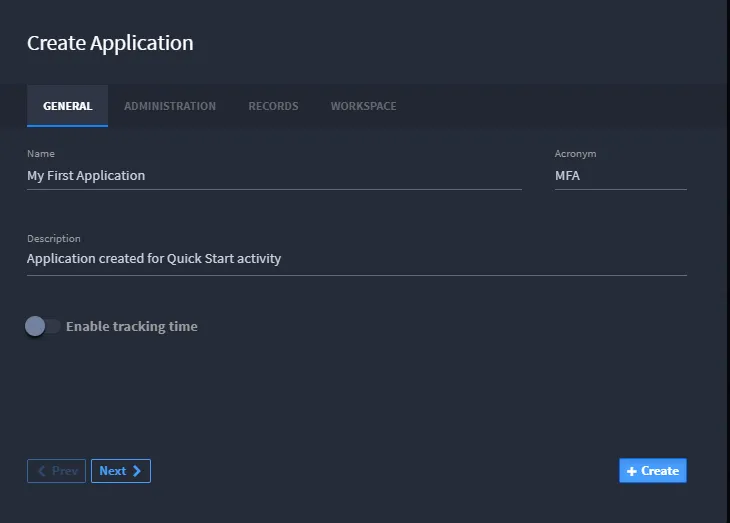Toggle the Enable tracking time switch
The height and width of the screenshot is (523, 730).
click(42, 326)
